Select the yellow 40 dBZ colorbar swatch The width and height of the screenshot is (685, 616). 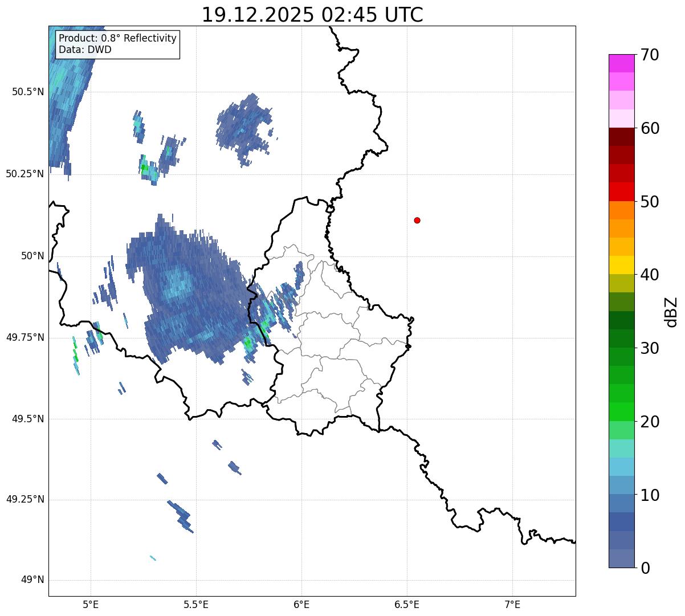pos(621,265)
